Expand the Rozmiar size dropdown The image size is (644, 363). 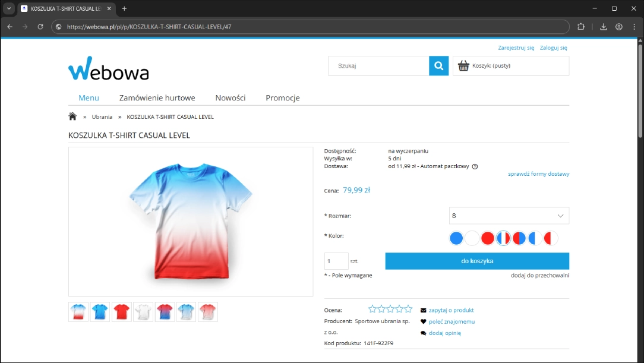pyautogui.click(x=509, y=216)
